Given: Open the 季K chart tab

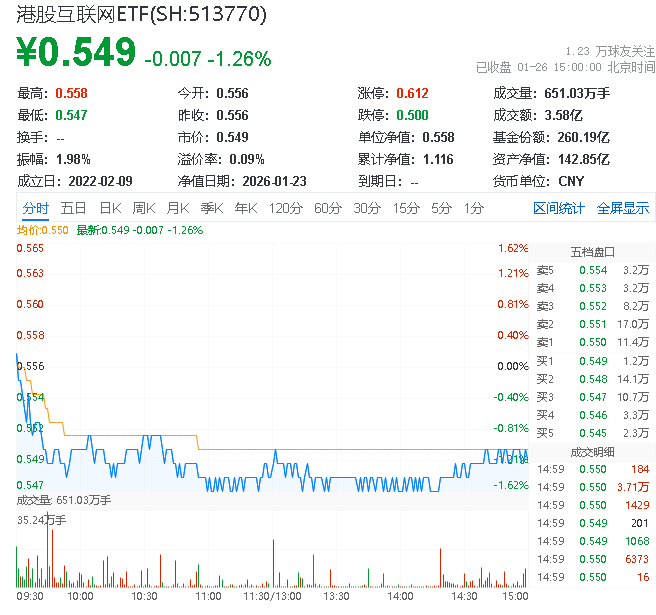Looking at the screenshot, I should point(211,208).
